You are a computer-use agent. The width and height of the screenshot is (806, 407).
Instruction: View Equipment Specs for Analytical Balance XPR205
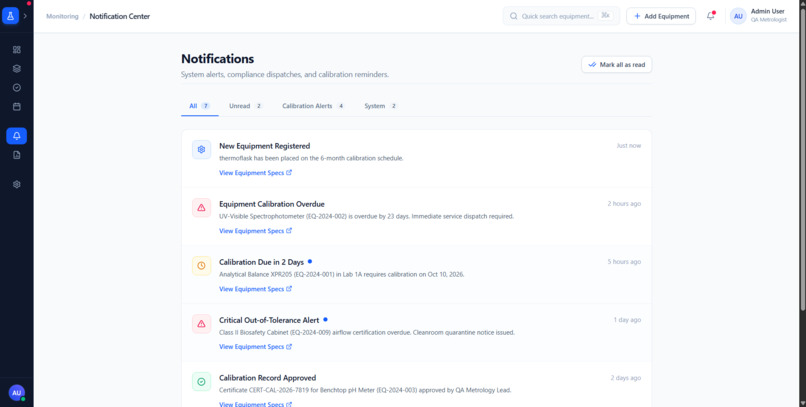pyautogui.click(x=255, y=289)
